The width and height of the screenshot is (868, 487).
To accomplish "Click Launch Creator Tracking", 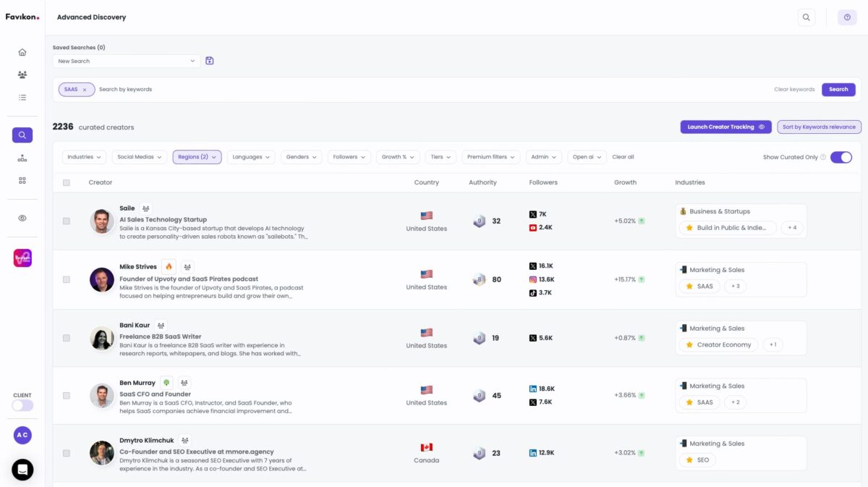I will (726, 126).
